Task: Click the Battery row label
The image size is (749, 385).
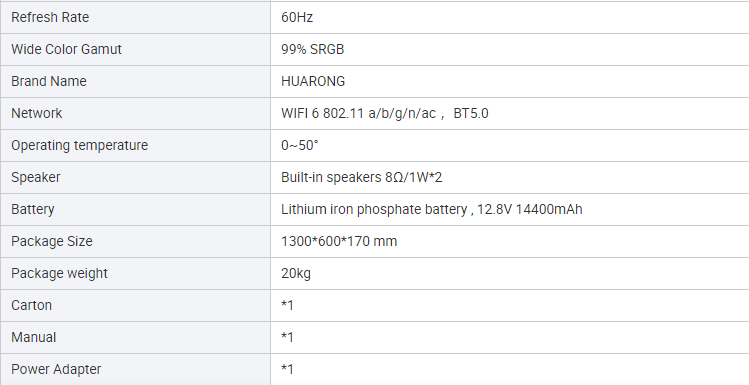Action: pos(32,209)
